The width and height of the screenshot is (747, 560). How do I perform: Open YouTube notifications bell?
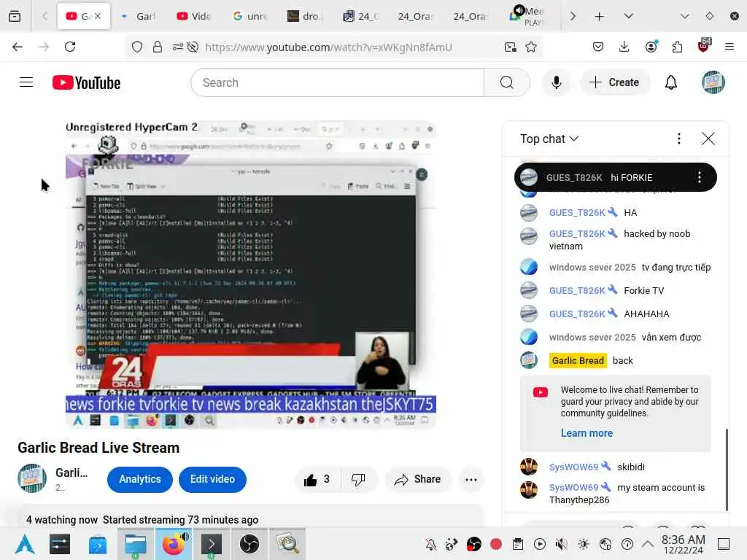[671, 82]
